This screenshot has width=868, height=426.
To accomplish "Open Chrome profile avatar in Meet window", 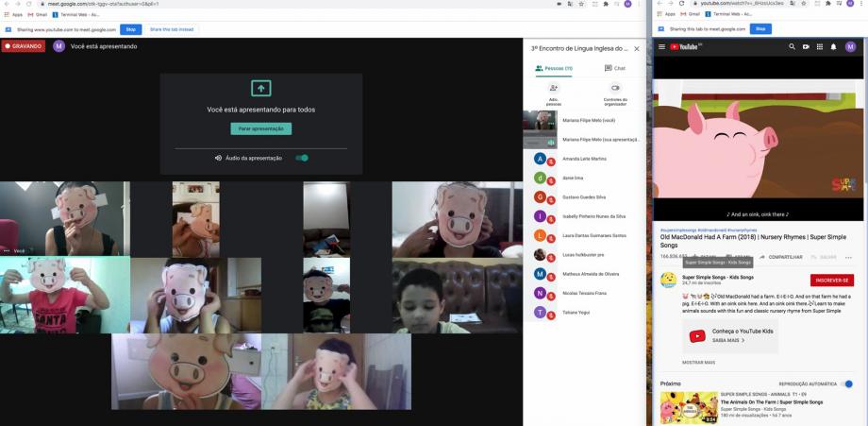I will point(627,4).
